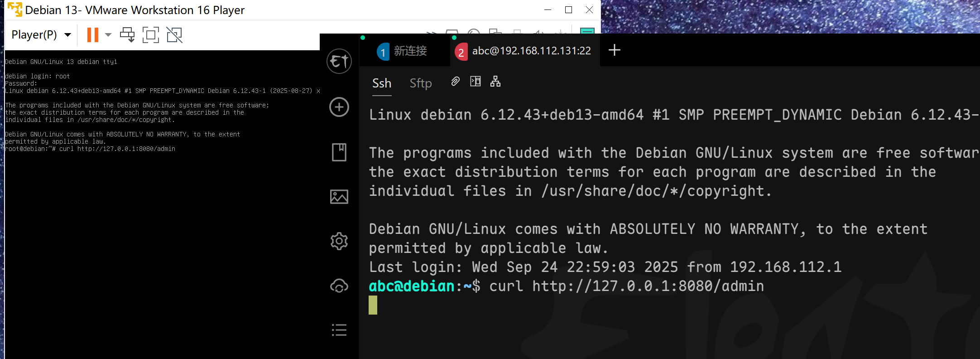Open the Player(P) dropdown menu
980x359 pixels.
(x=41, y=35)
